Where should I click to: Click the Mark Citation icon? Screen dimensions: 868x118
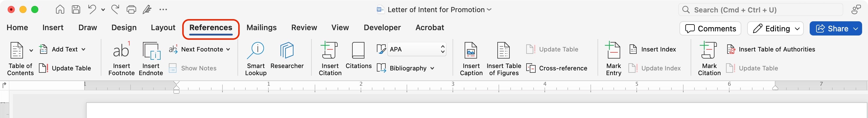pos(709,51)
